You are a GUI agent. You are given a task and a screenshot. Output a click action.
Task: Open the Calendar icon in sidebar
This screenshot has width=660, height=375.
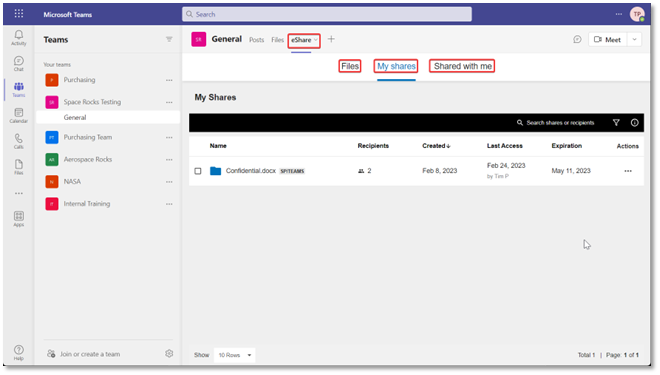click(19, 115)
